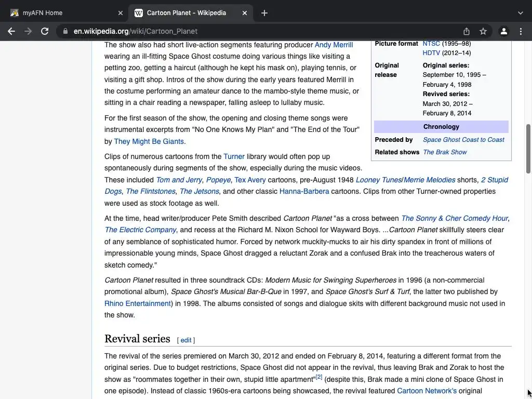Image resolution: width=532 pixels, height=399 pixels.
Task: Open The Electric Company link
Action: (140, 230)
